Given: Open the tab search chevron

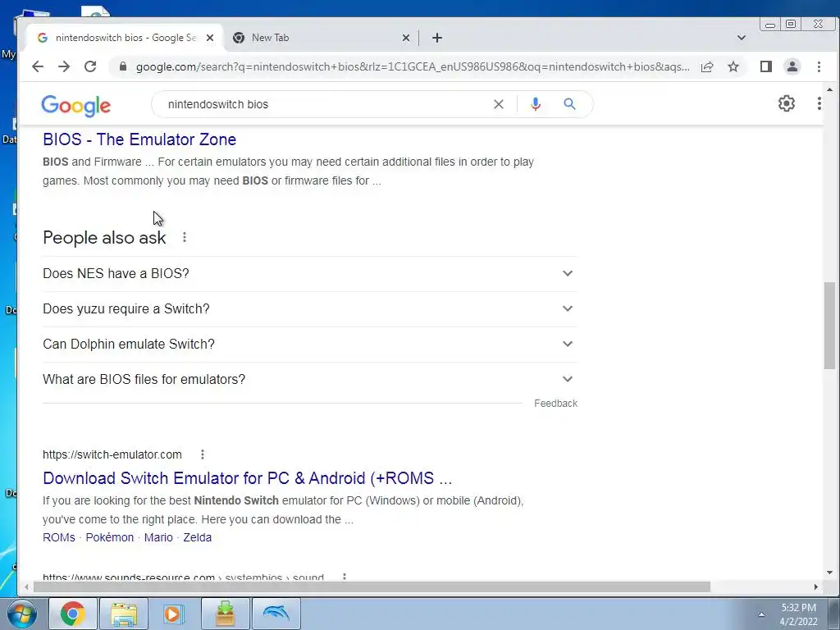Looking at the screenshot, I should click(x=742, y=38).
